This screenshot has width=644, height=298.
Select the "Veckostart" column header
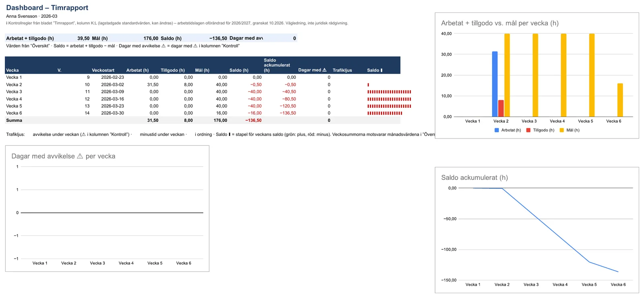[x=103, y=70]
